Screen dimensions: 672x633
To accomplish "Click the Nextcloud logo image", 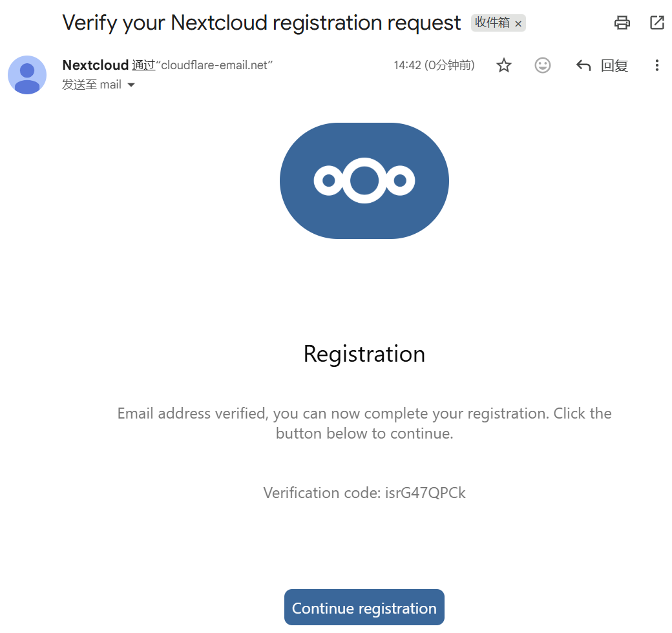I will [x=364, y=181].
